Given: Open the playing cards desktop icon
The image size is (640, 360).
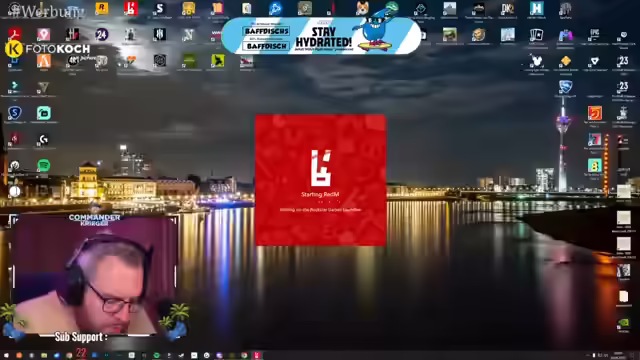Looking at the screenshot, I should (536, 34).
